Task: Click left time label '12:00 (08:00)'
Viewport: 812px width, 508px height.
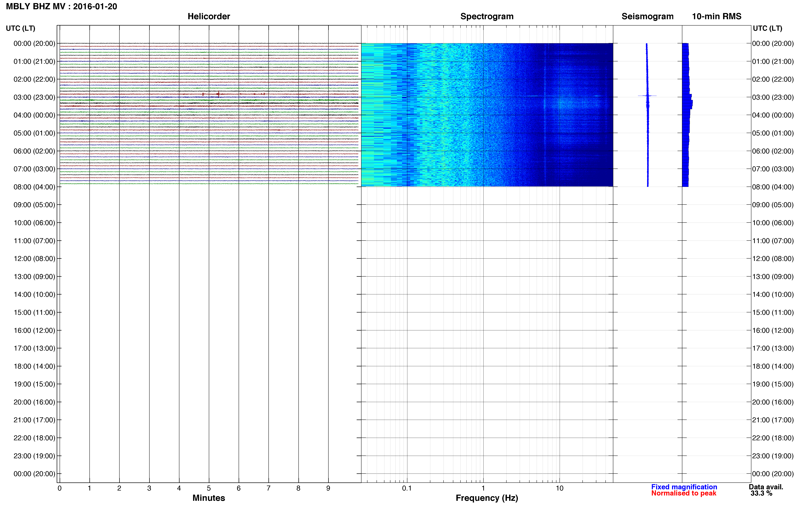Action: pos(34,259)
